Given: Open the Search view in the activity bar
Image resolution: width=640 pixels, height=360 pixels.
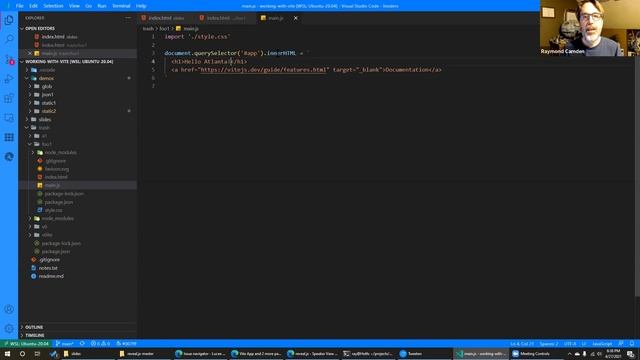Looking at the screenshot, I should 9,40.
